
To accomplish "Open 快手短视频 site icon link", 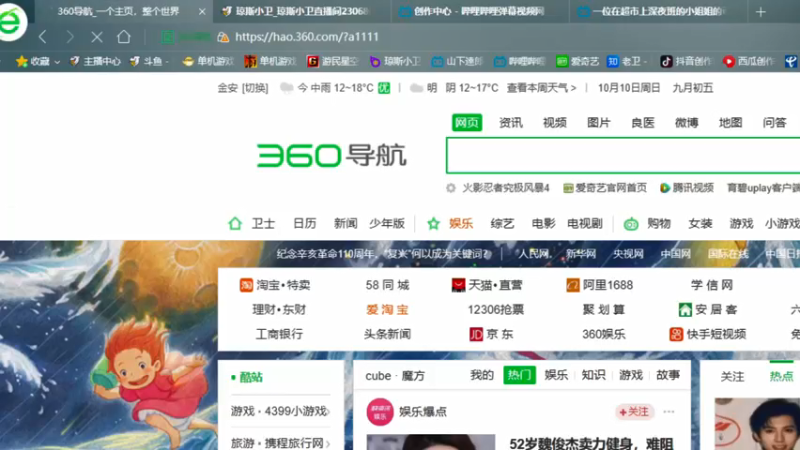I will point(708,334).
